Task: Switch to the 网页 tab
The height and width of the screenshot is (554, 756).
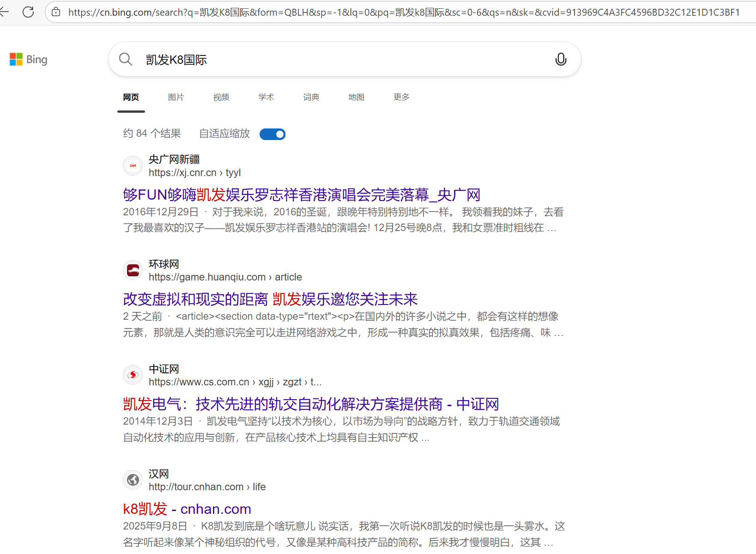Action: click(131, 97)
